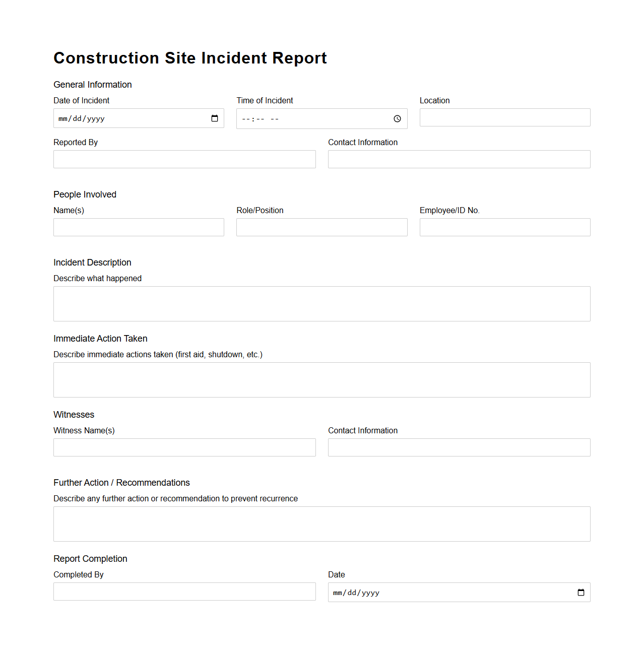Click the Reported By input field
The height and width of the screenshot is (655, 644).
pyautogui.click(x=184, y=159)
